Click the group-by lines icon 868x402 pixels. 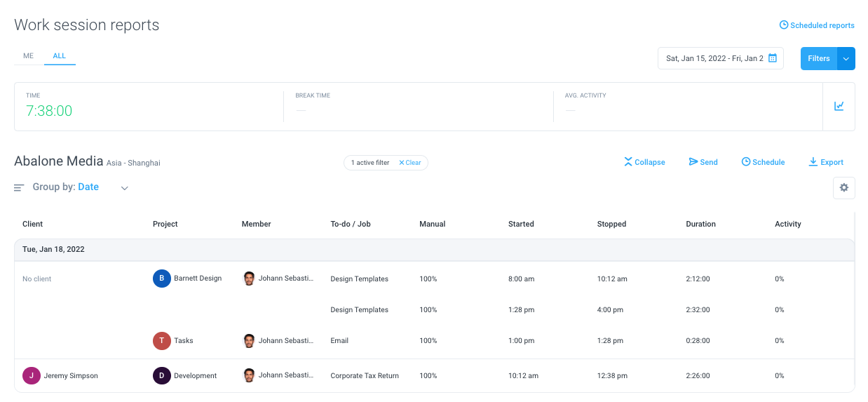pyautogui.click(x=19, y=187)
